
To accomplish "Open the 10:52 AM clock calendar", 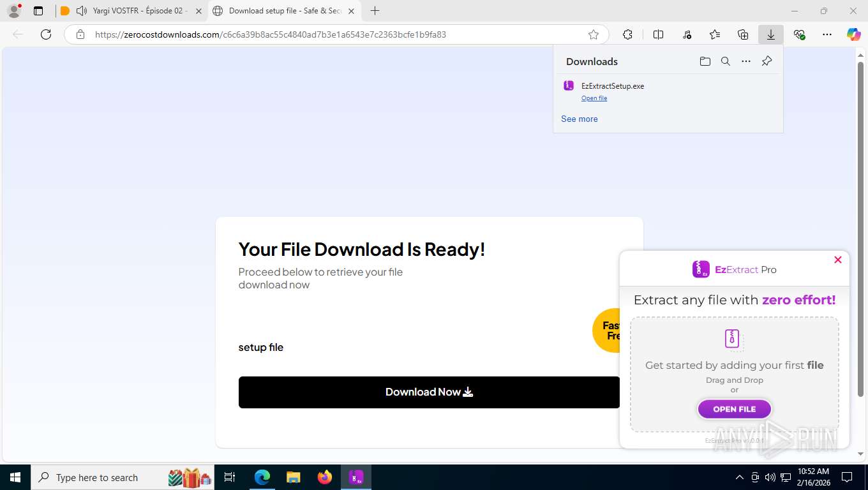I will pyautogui.click(x=813, y=477).
